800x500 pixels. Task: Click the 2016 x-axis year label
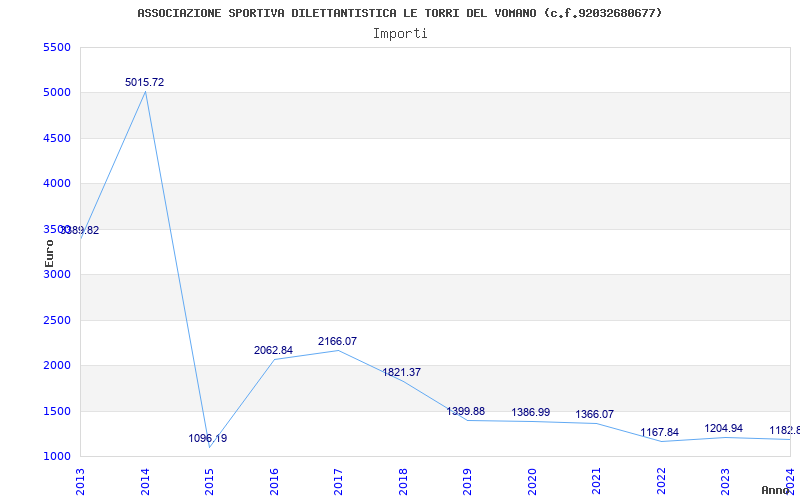click(274, 482)
